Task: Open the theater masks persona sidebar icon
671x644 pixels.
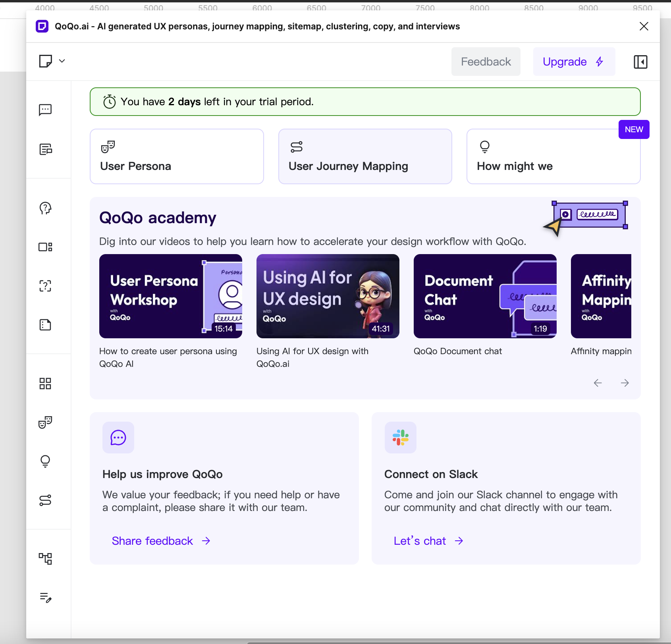Action: [45, 422]
